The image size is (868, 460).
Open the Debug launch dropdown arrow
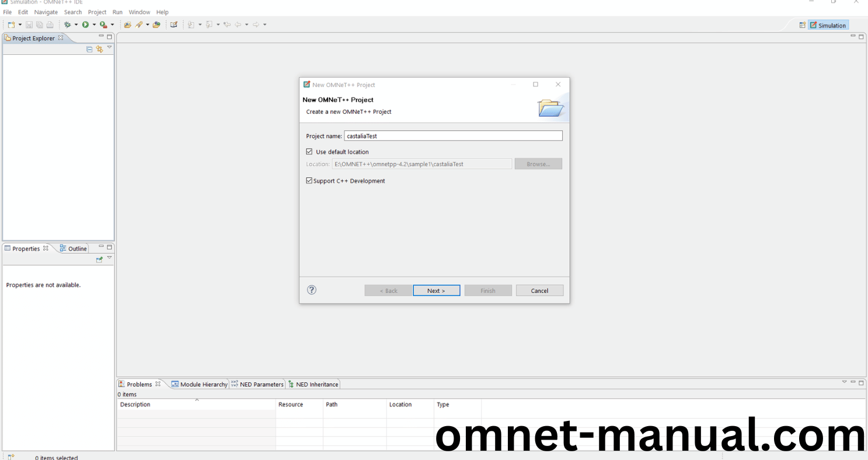(76, 25)
